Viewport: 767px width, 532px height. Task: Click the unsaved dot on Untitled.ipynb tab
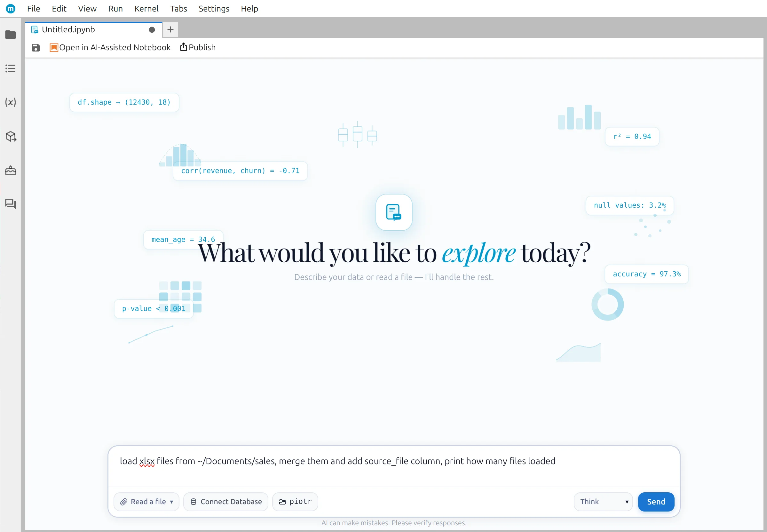click(x=152, y=30)
